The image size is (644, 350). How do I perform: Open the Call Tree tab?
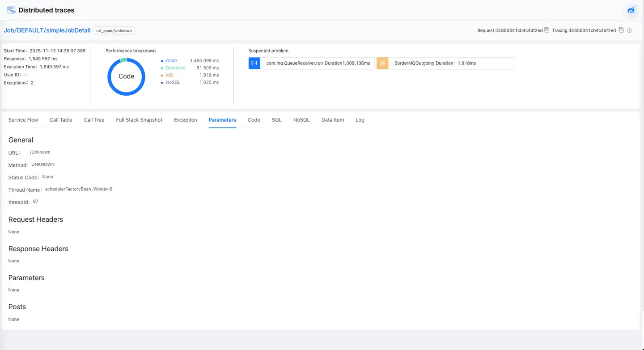[x=94, y=120]
